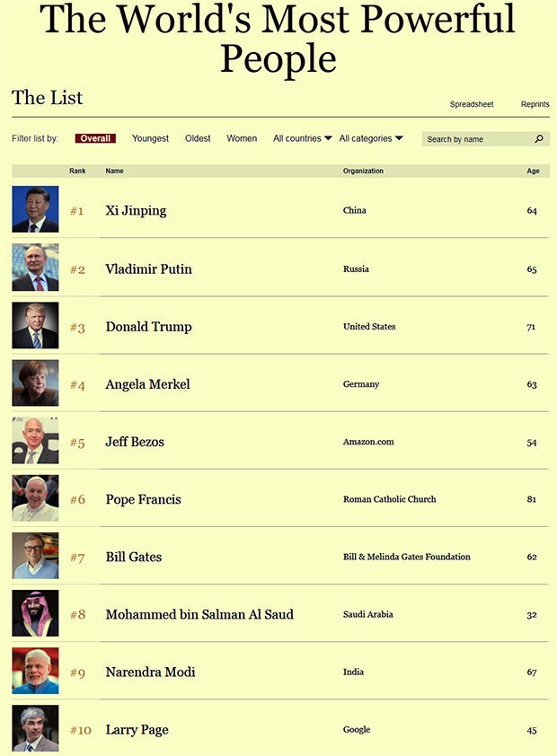Open Xi Jinping's photo thumbnail
557x756 pixels.
(x=35, y=209)
